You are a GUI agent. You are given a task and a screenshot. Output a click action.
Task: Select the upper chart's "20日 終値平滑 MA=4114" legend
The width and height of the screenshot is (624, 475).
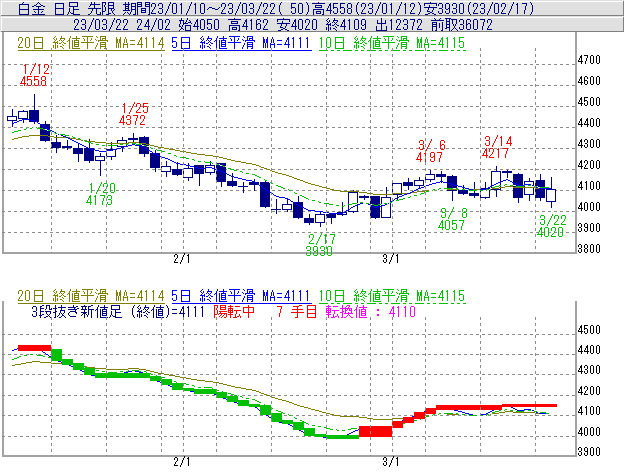tap(91, 43)
